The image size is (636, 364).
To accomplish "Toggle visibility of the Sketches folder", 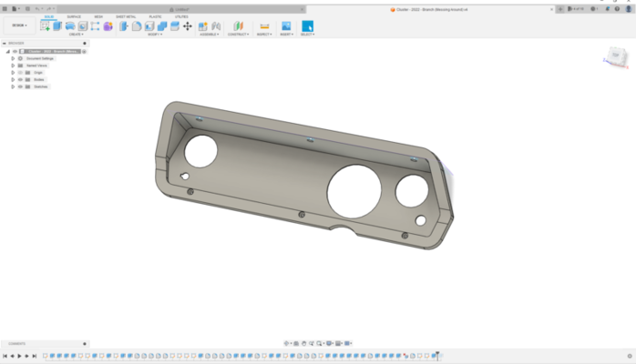I will point(19,86).
